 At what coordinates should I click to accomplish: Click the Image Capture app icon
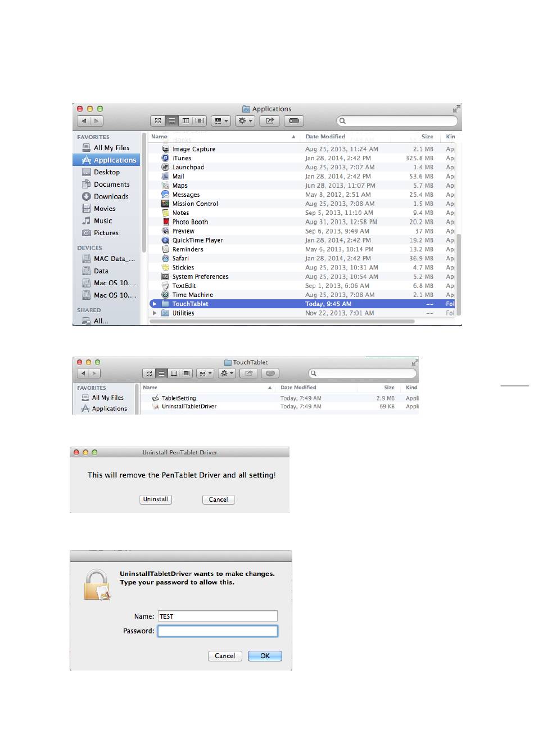[x=165, y=149]
